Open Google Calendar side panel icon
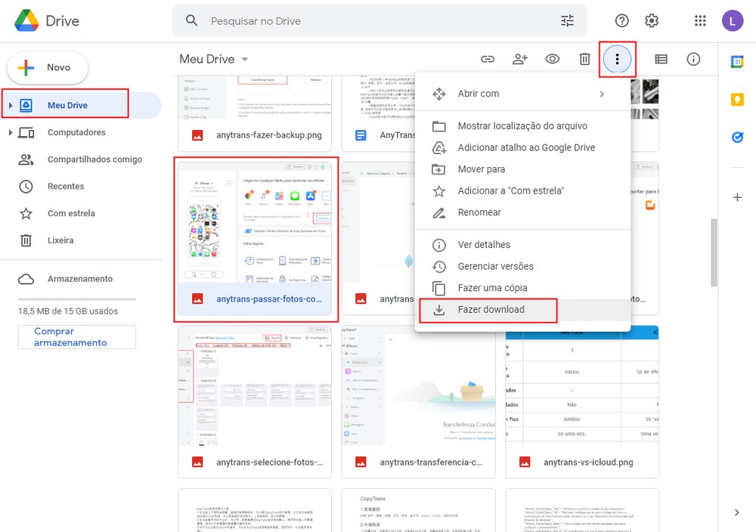 tap(737, 63)
